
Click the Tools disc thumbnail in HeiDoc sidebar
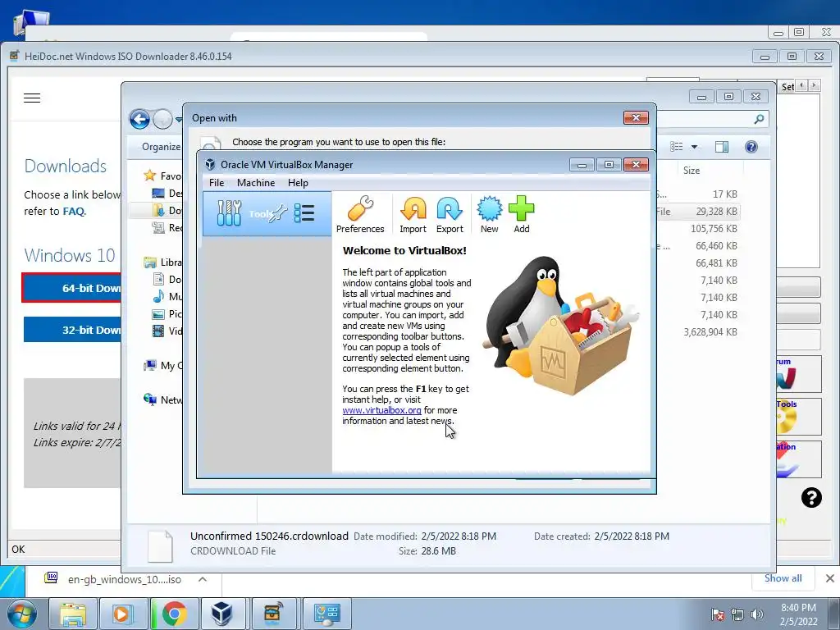[798, 417]
